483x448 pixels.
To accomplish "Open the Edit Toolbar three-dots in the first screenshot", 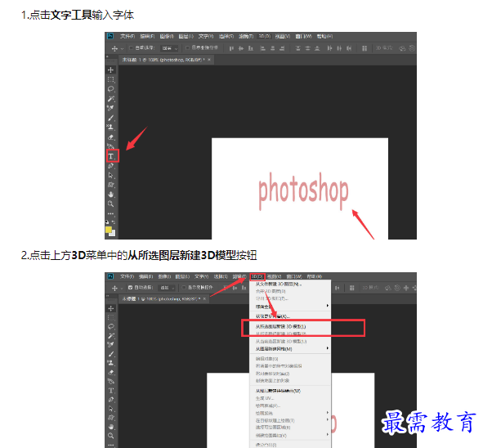I will (111, 213).
